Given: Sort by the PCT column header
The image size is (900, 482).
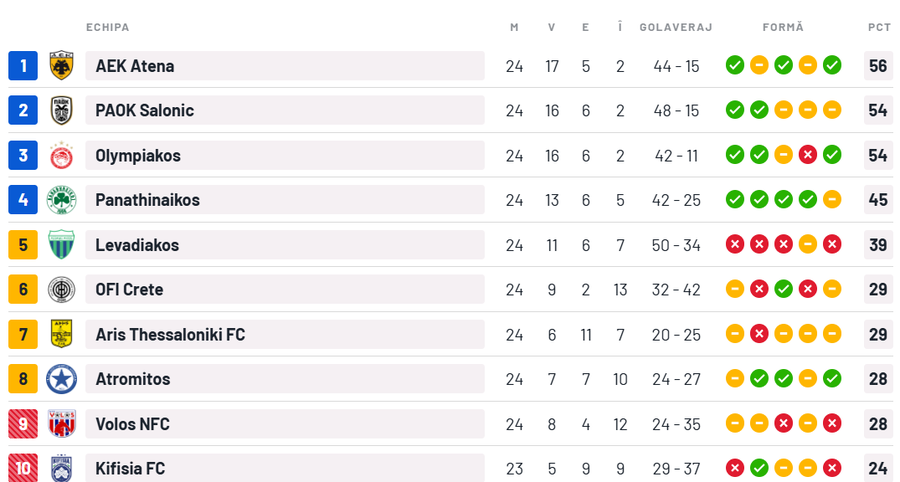Looking at the screenshot, I should click(879, 27).
